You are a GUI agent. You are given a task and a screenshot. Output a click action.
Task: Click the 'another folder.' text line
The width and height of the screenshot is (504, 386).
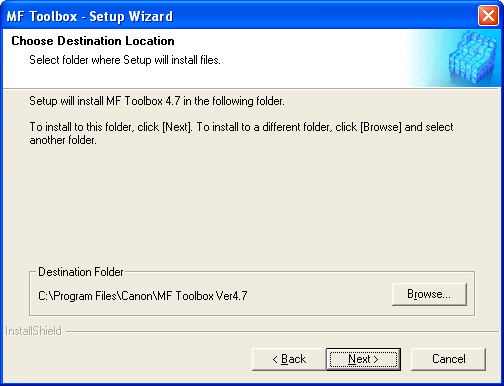(x=63, y=140)
